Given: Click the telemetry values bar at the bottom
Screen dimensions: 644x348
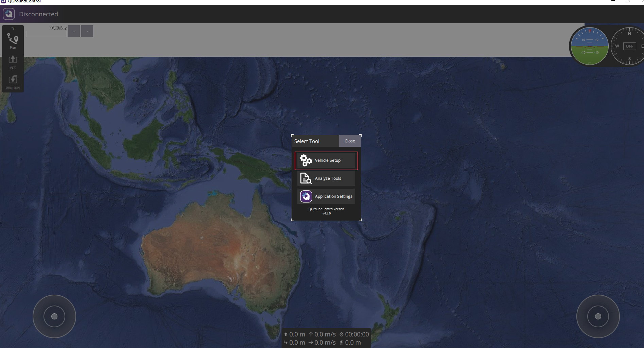Looking at the screenshot, I should [326, 338].
